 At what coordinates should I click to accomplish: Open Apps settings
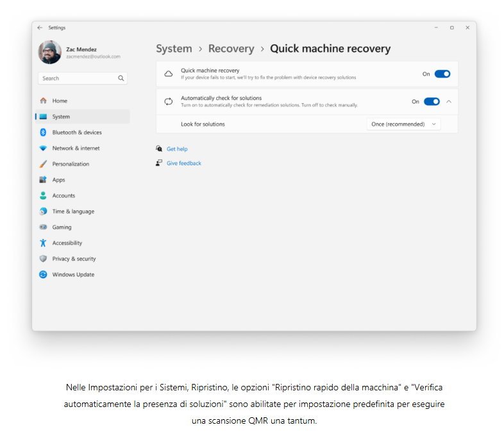(x=82, y=179)
